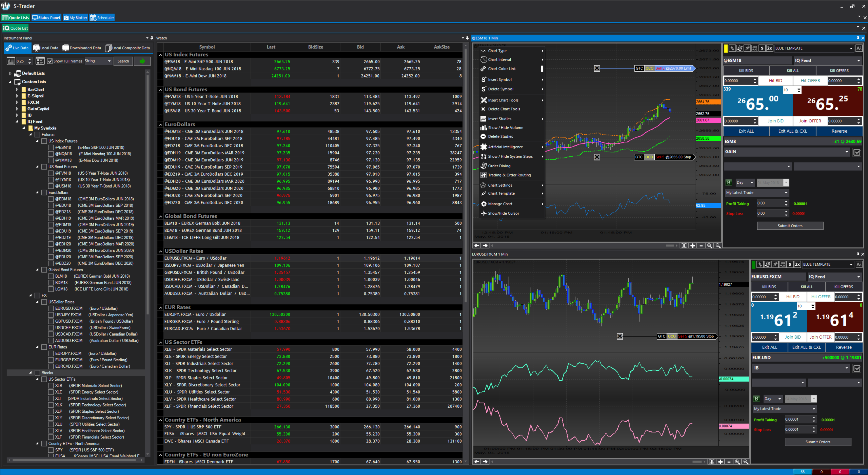Viewport: 868px width, 475px height.
Task: Cancel the Sell 5 @1.19500 Stop order X
Action: (620, 336)
